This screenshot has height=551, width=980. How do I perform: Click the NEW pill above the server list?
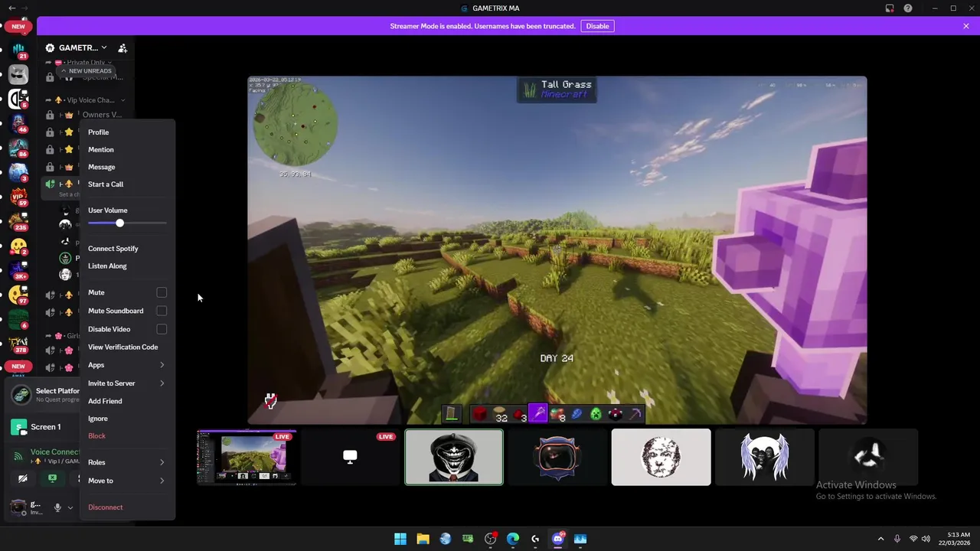point(18,26)
